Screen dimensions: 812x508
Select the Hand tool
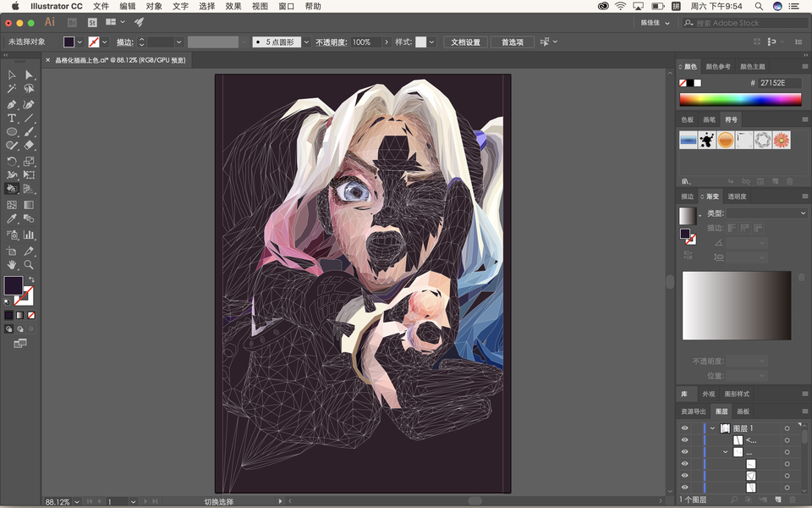[x=12, y=265]
